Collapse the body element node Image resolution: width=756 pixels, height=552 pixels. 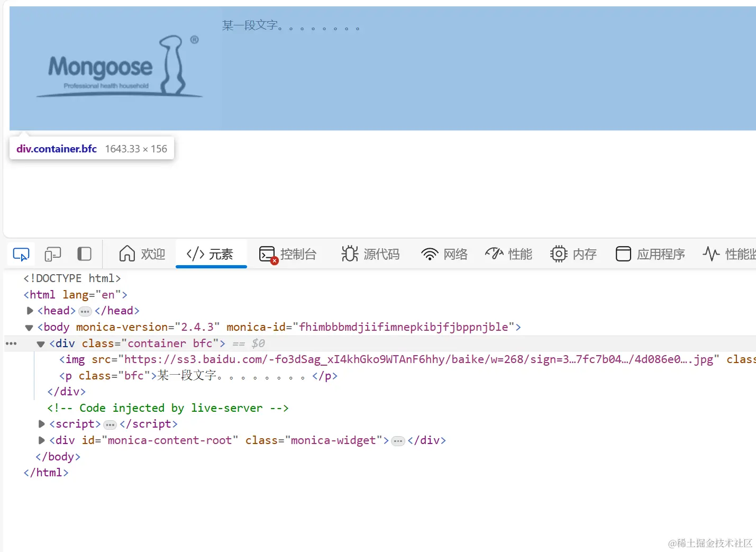point(29,328)
